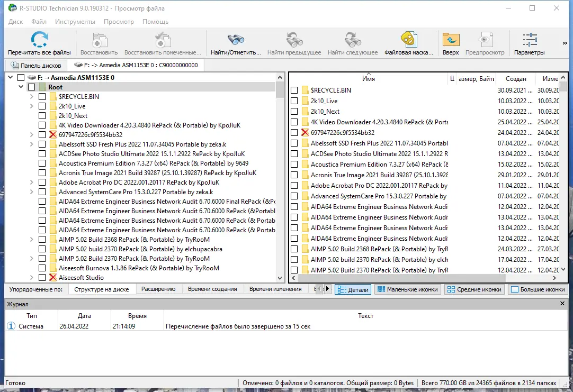The width and height of the screenshot is (573, 392).
Task: Open the Помощь menu
Action: [x=155, y=22]
